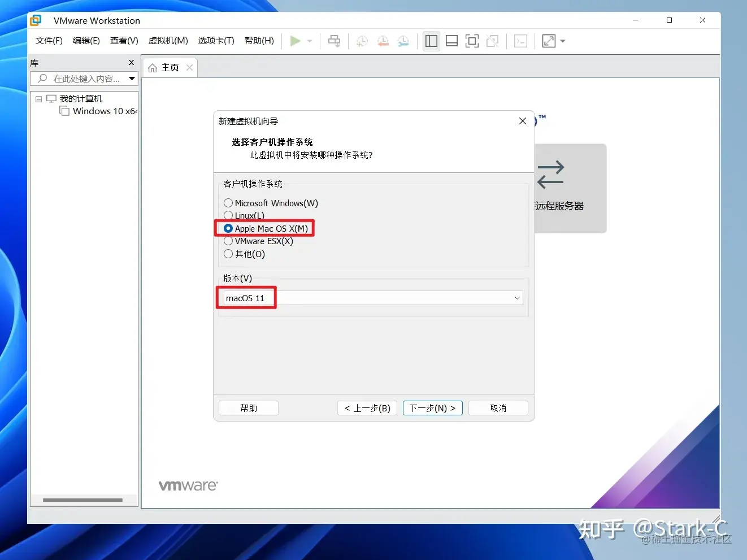Image resolution: width=747 pixels, height=560 pixels.
Task: Open the 编辑(E) menu
Action: pos(86,41)
